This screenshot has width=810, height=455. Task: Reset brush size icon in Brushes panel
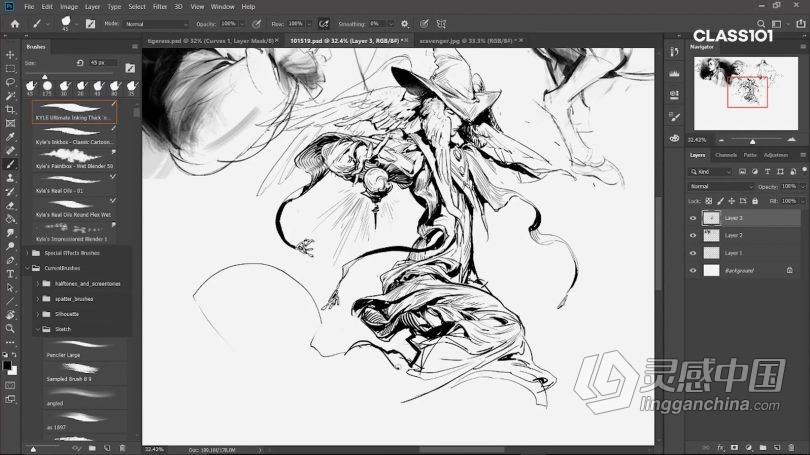80,62
